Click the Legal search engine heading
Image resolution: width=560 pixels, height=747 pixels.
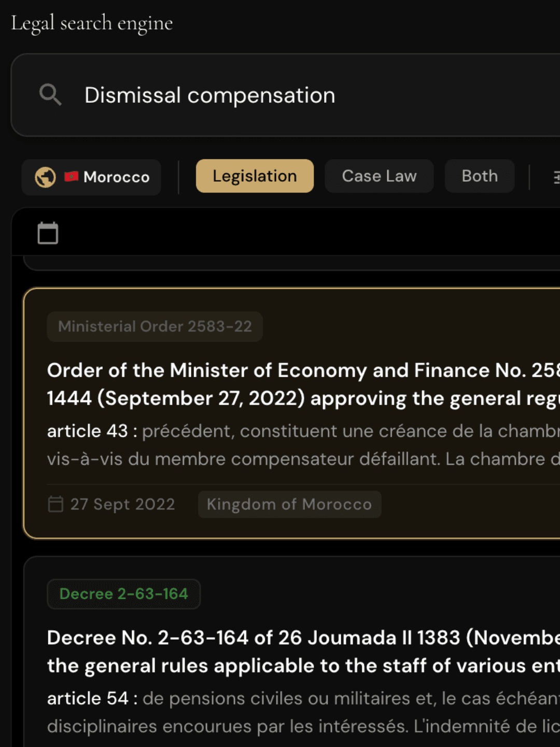point(92,23)
